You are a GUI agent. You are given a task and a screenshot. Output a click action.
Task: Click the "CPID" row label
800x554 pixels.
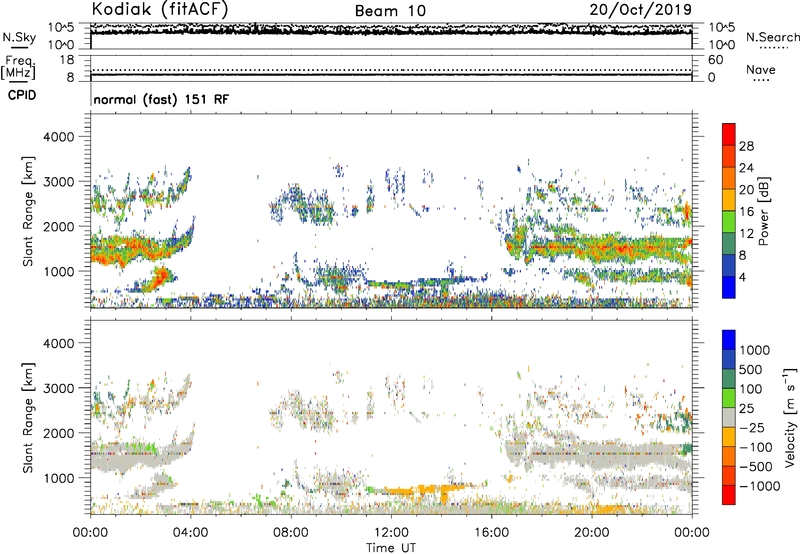[x=22, y=95]
